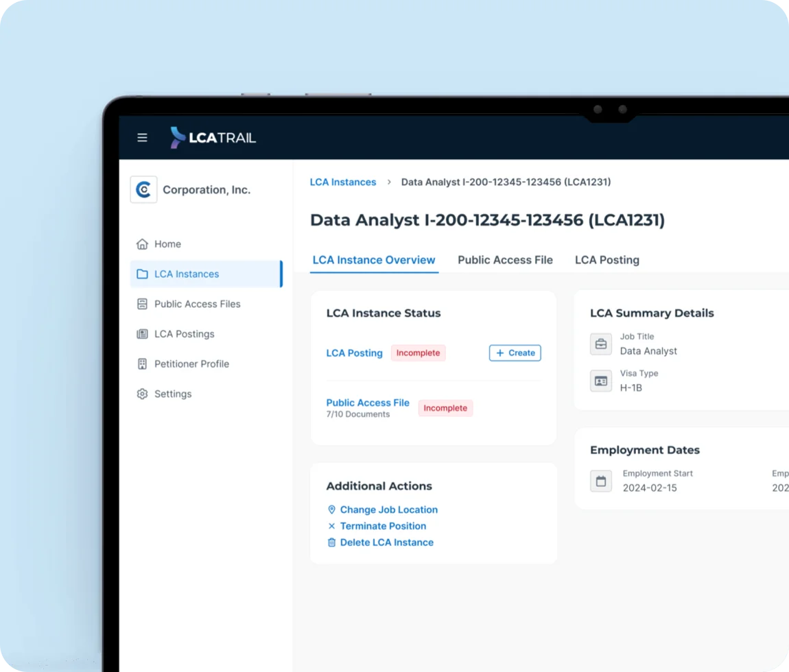Open Petitioner Profile in sidebar

(207, 363)
